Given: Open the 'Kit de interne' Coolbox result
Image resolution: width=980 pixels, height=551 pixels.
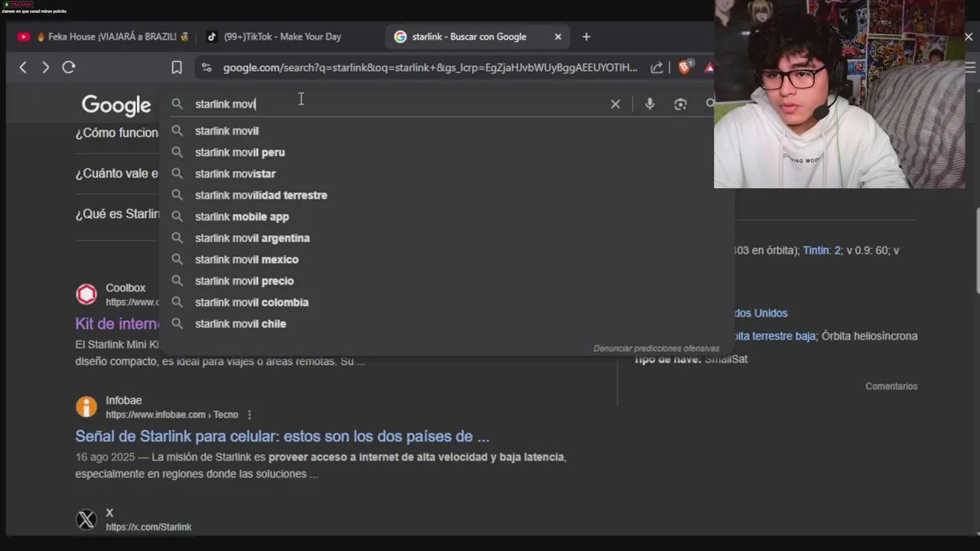Looking at the screenshot, I should click(117, 324).
